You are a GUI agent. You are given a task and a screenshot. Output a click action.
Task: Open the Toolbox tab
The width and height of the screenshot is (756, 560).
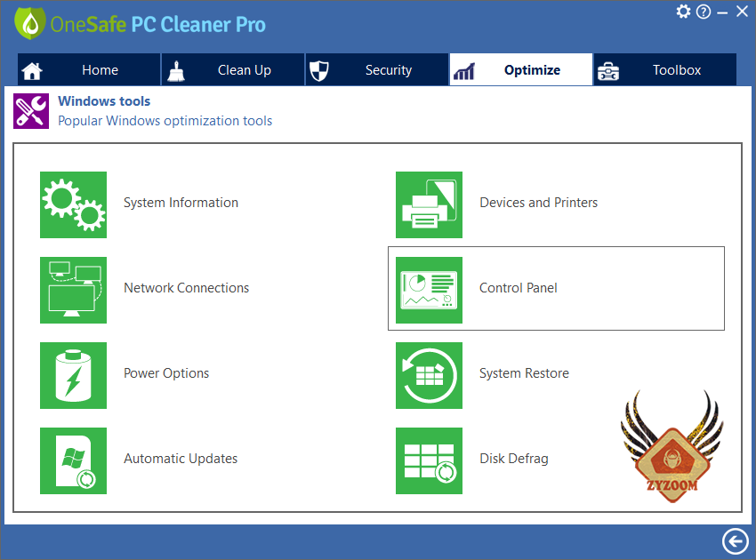(665, 70)
